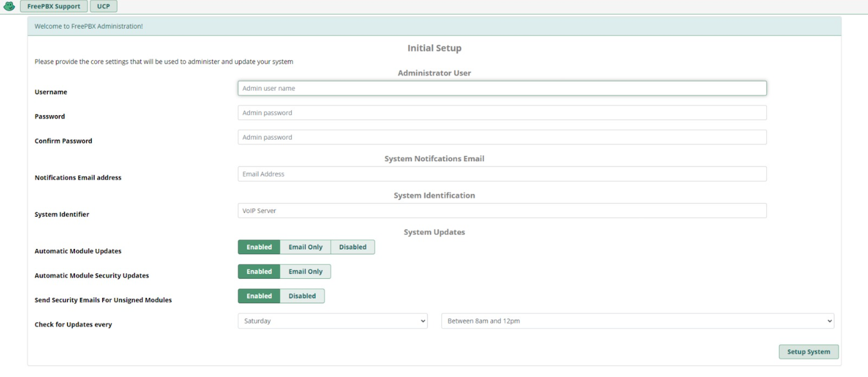
Task: Keep Automatic Module Updates Enabled
Action: (x=259, y=247)
